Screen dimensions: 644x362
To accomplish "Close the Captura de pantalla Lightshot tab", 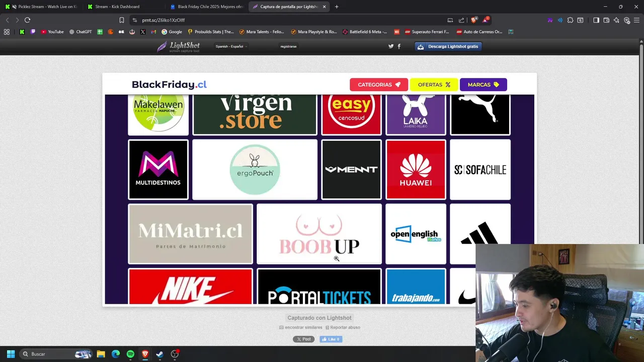I will (x=324, y=7).
